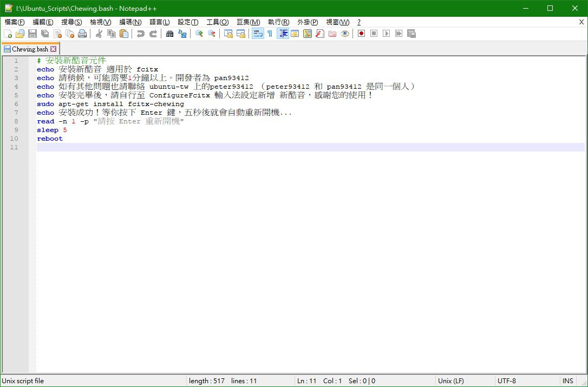The image size is (588, 387).
Task: Open the 設定(T) menu
Action: pyautogui.click(x=188, y=23)
